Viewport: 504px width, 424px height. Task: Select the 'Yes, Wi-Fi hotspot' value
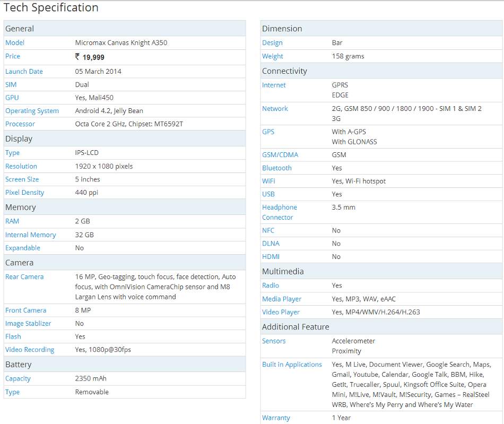359,181
